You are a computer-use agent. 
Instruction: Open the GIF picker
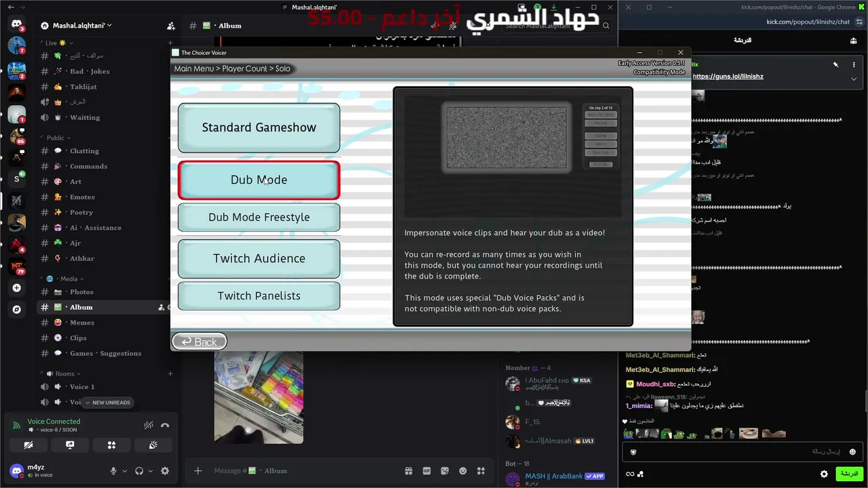pyautogui.click(x=427, y=470)
